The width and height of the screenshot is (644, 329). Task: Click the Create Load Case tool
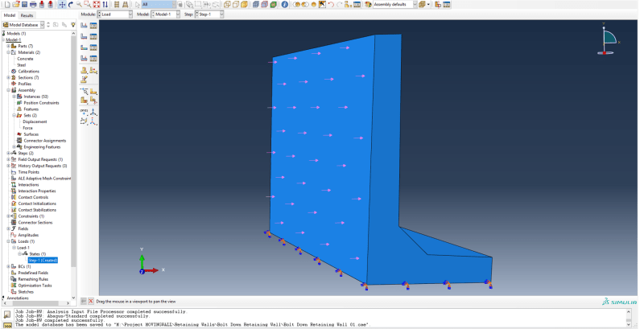[85, 59]
